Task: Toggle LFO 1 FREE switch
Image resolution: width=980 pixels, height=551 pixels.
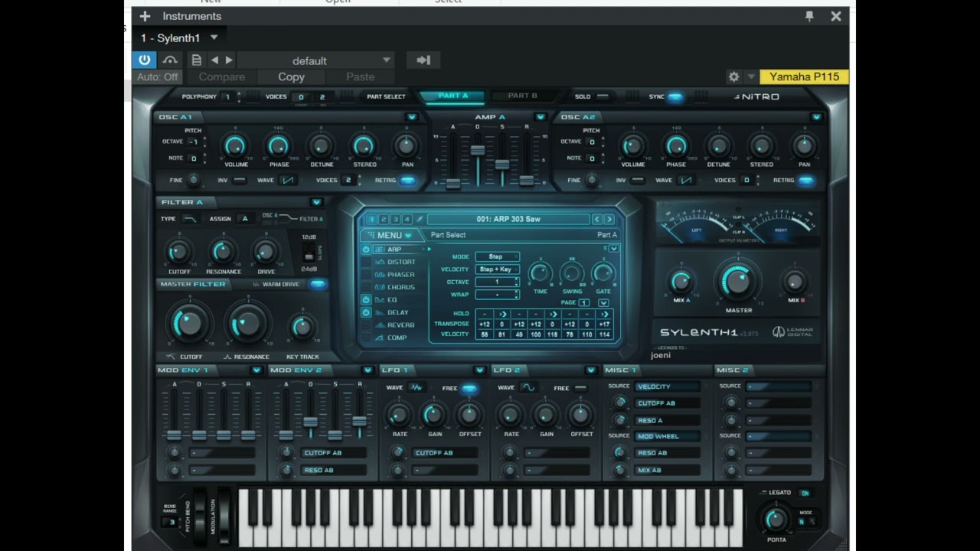Action: pyautogui.click(x=469, y=389)
